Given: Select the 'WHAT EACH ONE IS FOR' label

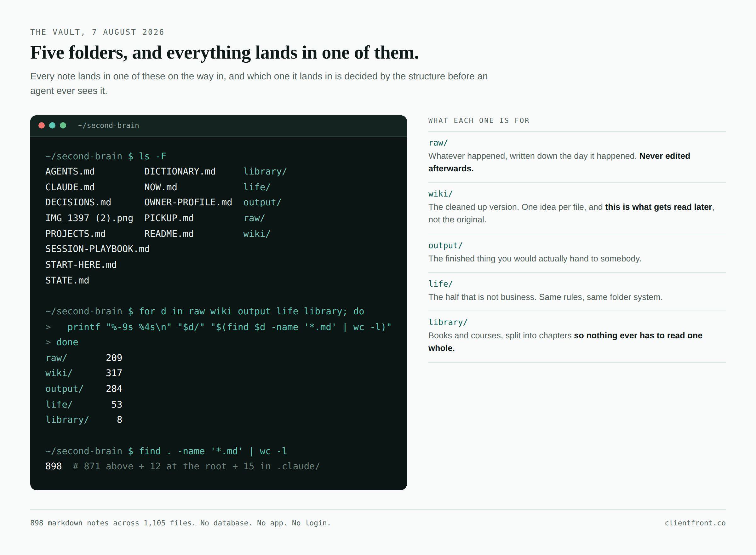Looking at the screenshot, I should click(x=479, y=121).
